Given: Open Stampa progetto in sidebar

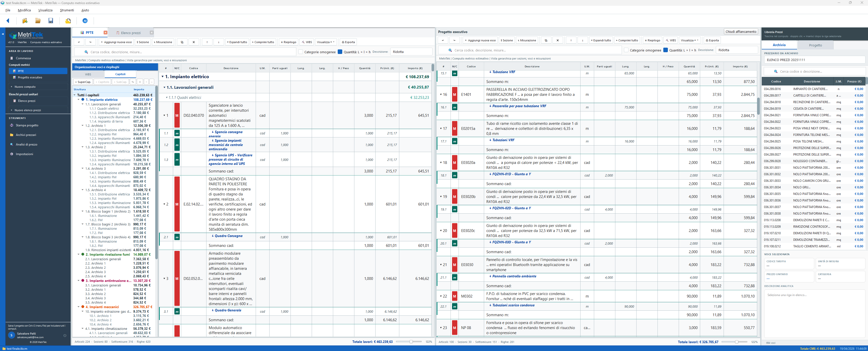Looking at the screenshot, I should [27, 125].
